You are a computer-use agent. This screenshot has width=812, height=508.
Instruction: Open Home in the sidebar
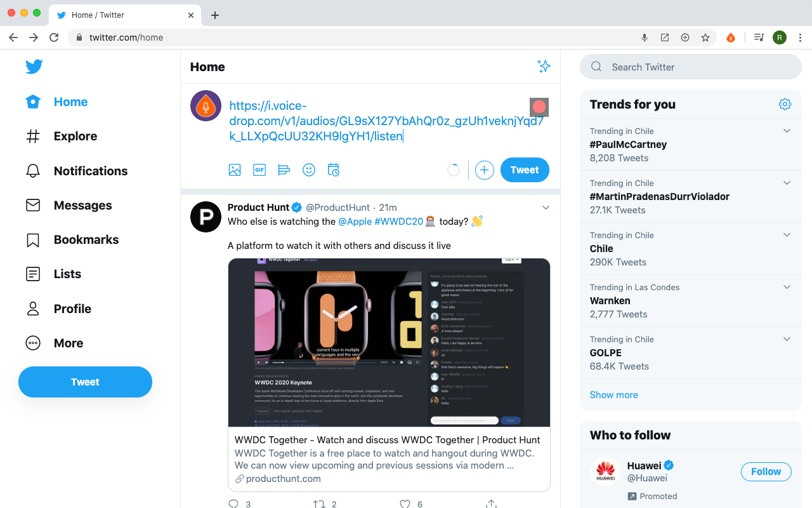point(56,102)
